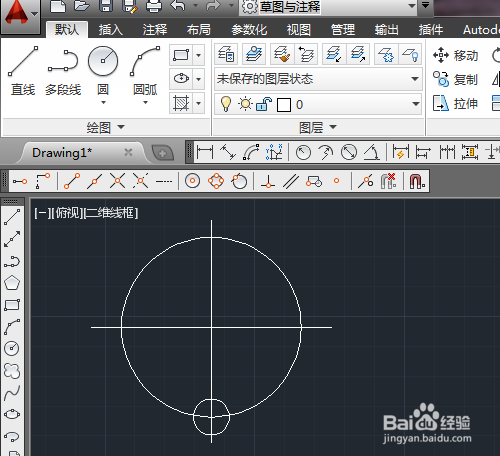Click the Move (移动) command
This screenshot has height=456, width=500.
point(455,55)
